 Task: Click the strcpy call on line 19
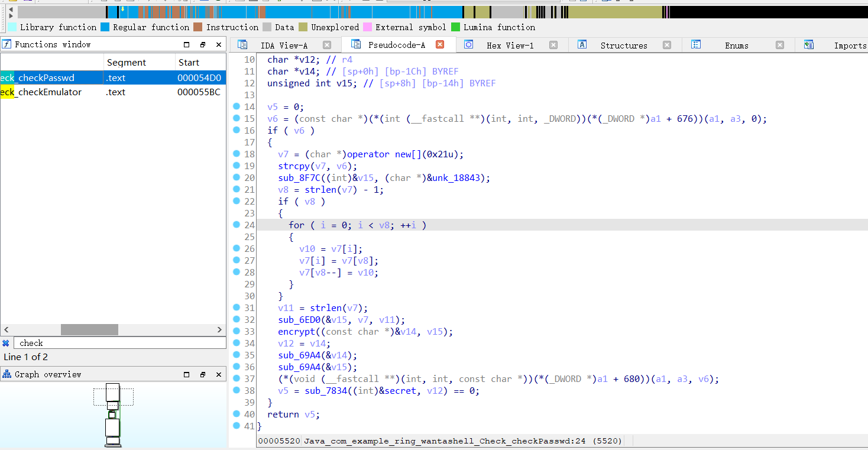pos(294,166)
